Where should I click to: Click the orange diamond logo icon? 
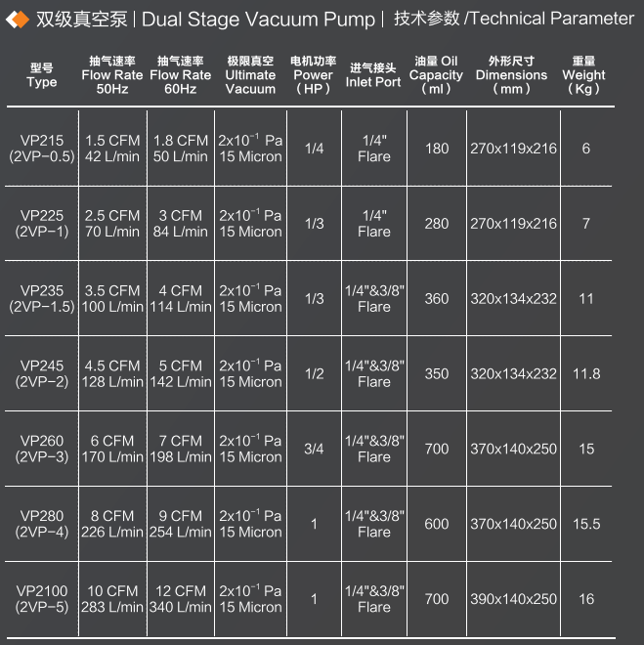point(18,21)
